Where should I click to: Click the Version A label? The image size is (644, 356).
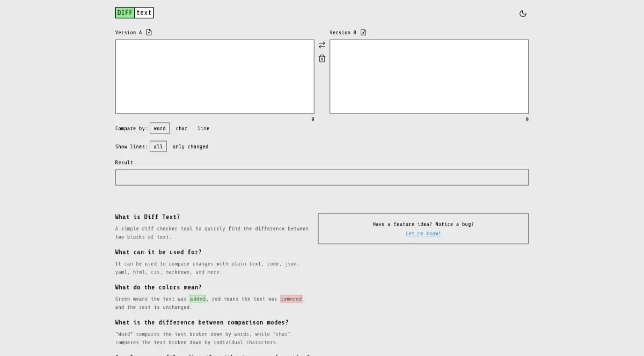tap(129, 32)
